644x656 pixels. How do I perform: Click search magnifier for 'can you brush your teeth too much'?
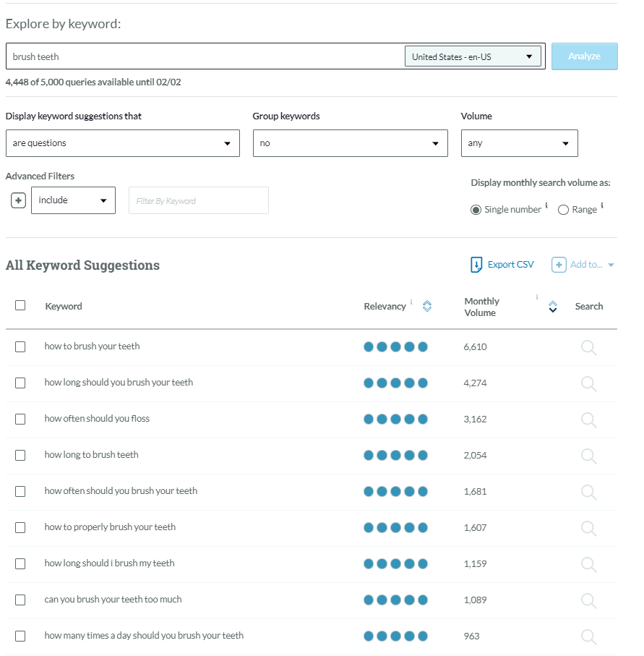click(589, 601)
